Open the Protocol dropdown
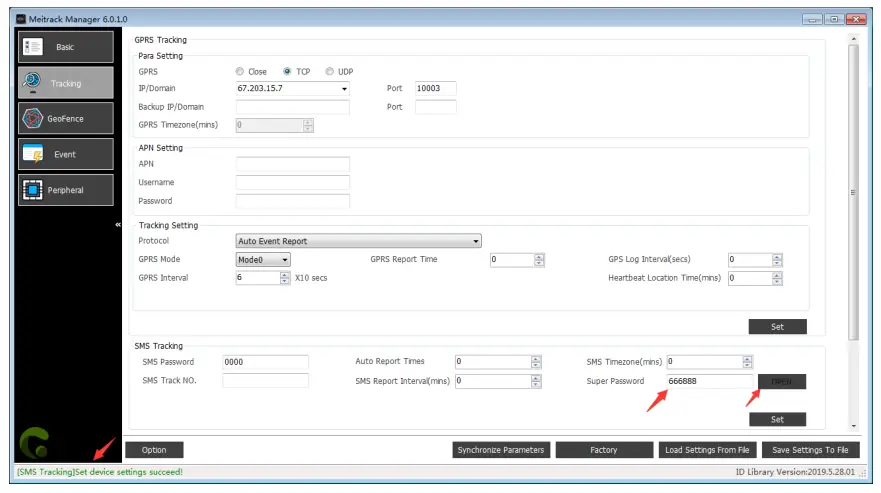 pyautogui.click(x=358, y=241)
